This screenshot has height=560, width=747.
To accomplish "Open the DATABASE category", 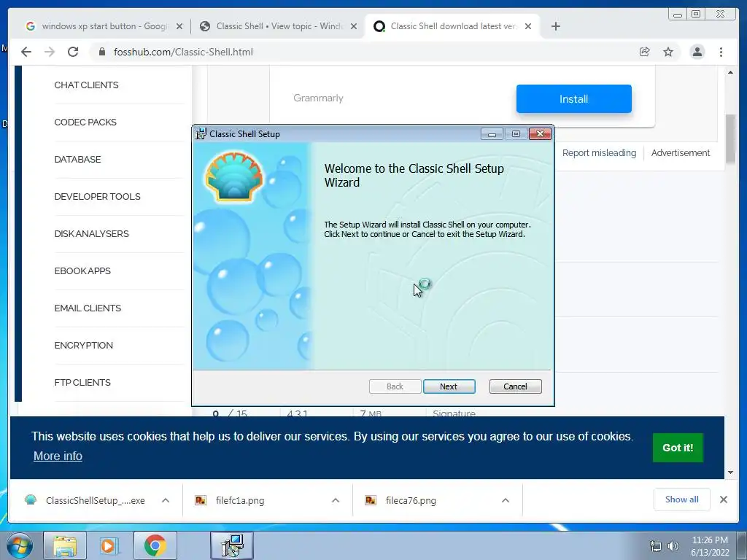I will click(x=77, y=160).
